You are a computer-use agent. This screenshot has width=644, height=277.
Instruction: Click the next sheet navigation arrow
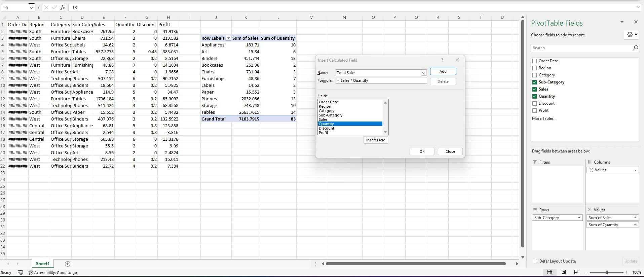coord(17,264)
